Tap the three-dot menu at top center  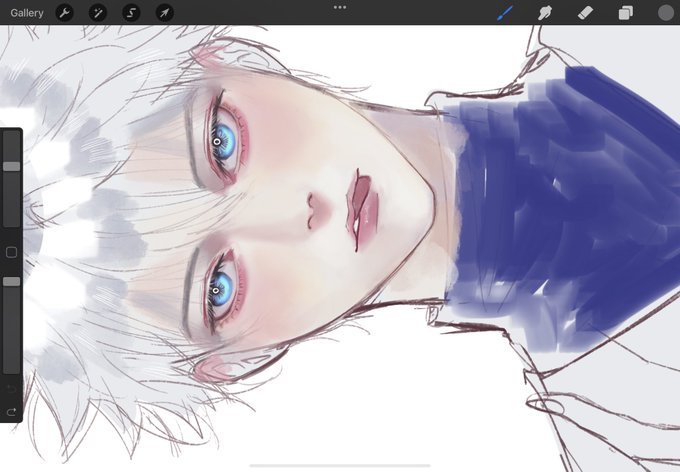click(x=340, y=7)
